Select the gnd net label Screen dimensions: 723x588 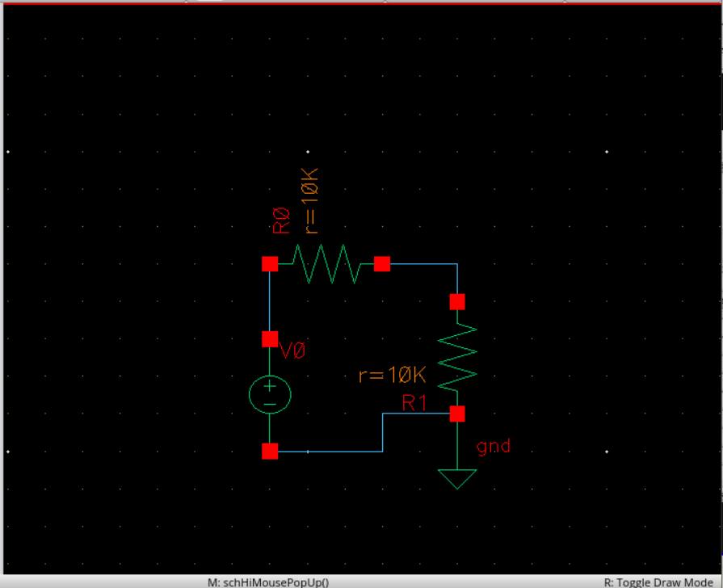(494, 447)
